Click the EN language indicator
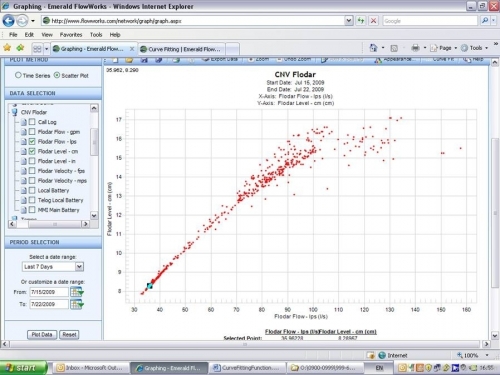Image resolution: width=500 pixels, height=375 pixels. click(379, 368)
